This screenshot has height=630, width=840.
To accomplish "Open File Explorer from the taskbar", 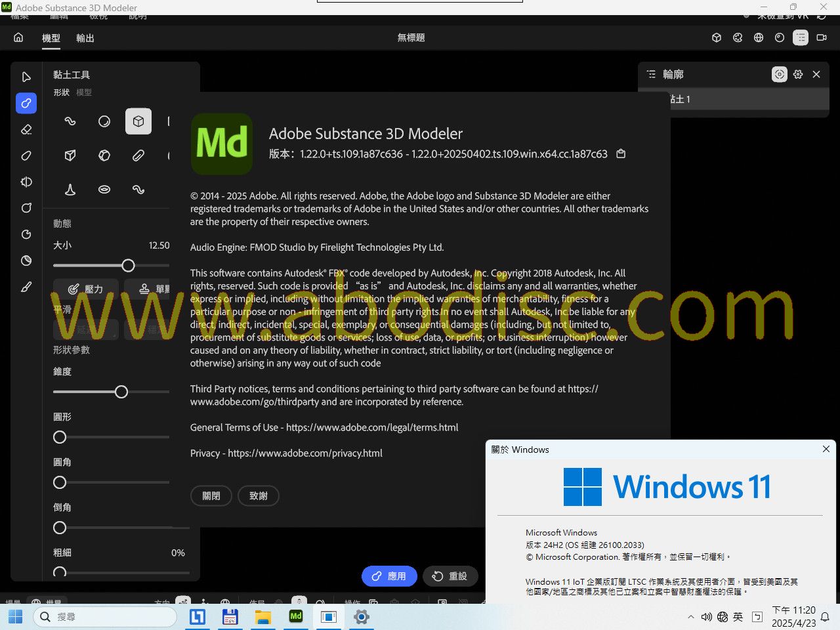I will (x=262, y=617).
